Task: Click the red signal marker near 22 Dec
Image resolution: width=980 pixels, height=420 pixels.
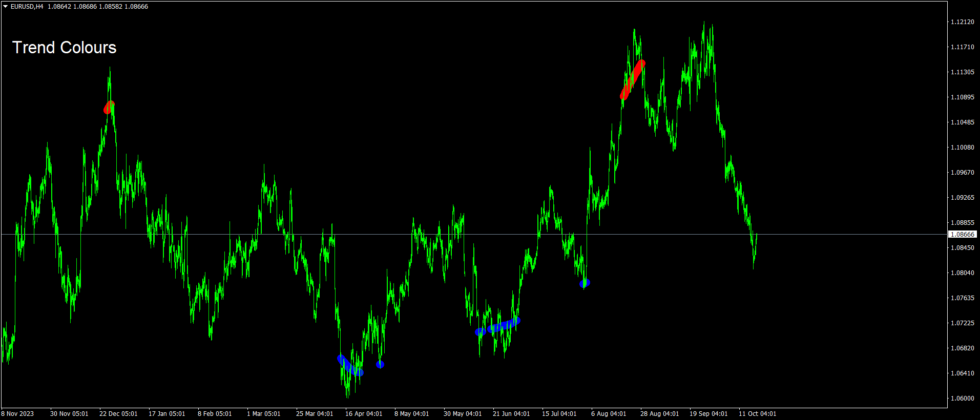Action: [x=109, y=107]
